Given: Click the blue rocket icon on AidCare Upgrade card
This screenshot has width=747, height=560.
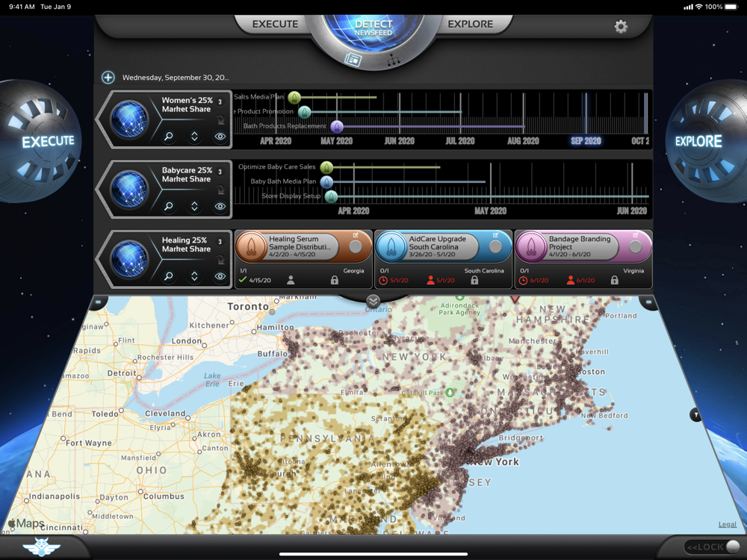Looking at the screenshot, I should pos(391,246).
